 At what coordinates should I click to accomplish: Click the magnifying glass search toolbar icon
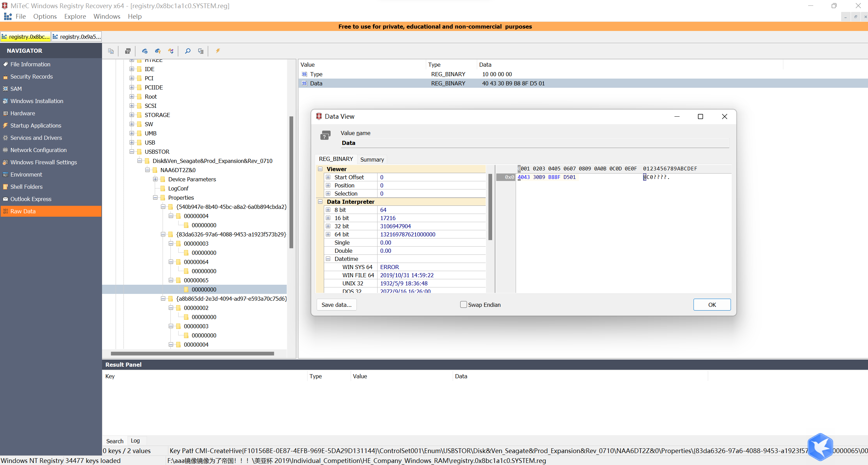(x=187, y=51)
